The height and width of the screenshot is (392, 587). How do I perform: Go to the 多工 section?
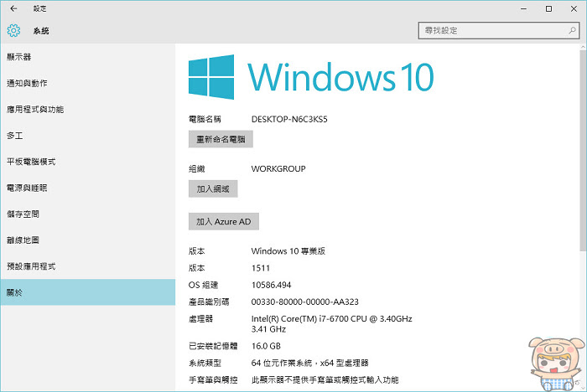pyautogui.click(x=88, y=136)
